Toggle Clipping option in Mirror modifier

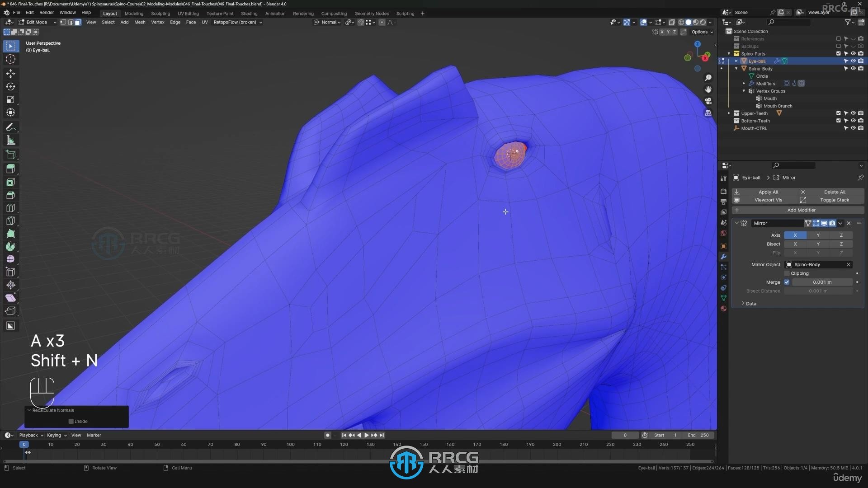click(786, 273)
